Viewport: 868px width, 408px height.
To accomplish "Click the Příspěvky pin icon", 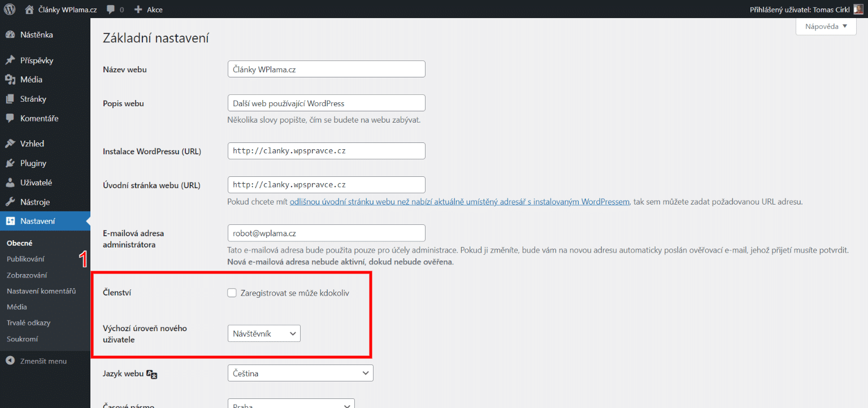I will 10,60.
